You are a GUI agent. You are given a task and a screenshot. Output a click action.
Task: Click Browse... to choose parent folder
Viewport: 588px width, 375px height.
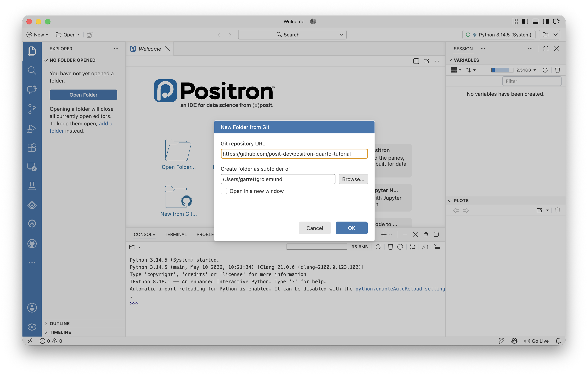(x=353, y=179)
